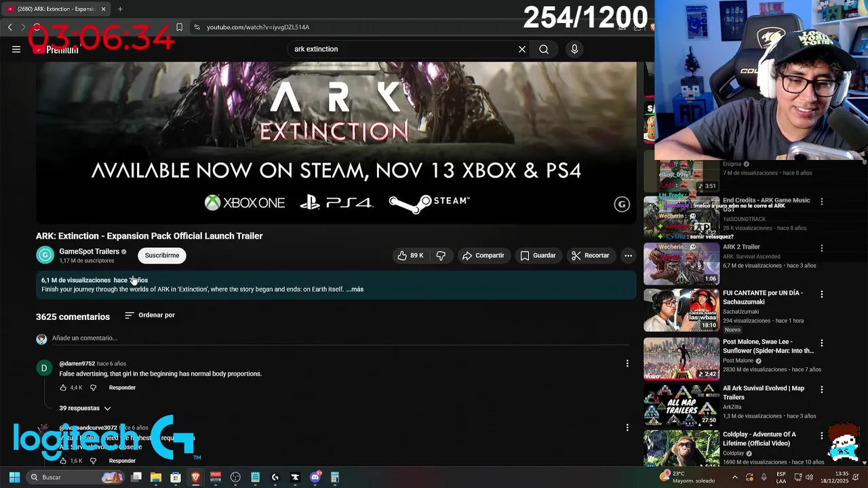Show hidden system tray icons

coord(734,477)
